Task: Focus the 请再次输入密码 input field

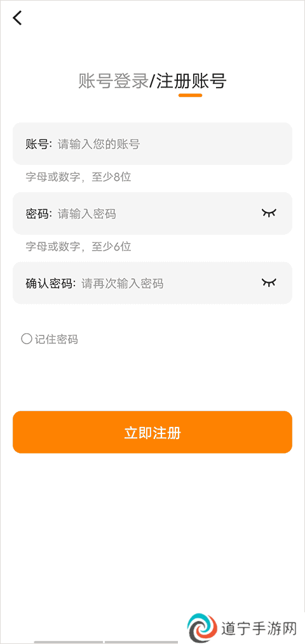Action: click(168, 284)
